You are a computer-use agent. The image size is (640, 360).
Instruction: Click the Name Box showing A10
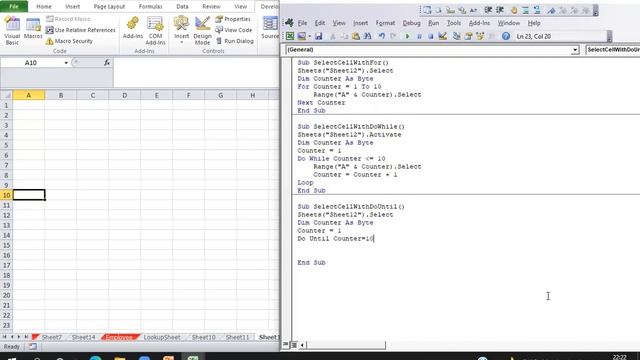31,63
